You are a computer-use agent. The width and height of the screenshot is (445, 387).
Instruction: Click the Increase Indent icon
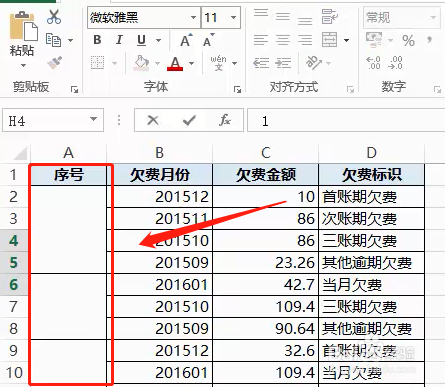coord(283,63)
